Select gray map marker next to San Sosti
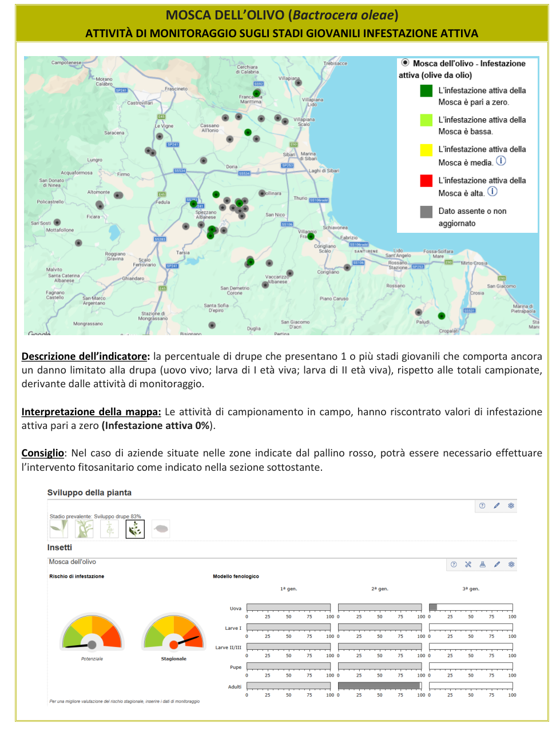This screenshot has width=560, height=731. pos(57,223)
